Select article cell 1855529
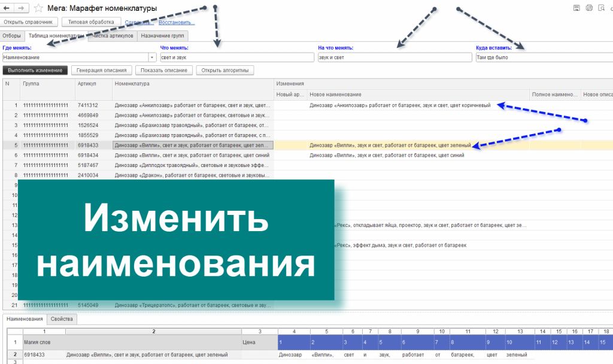This screenshot has height=364, width=613. 93,135
